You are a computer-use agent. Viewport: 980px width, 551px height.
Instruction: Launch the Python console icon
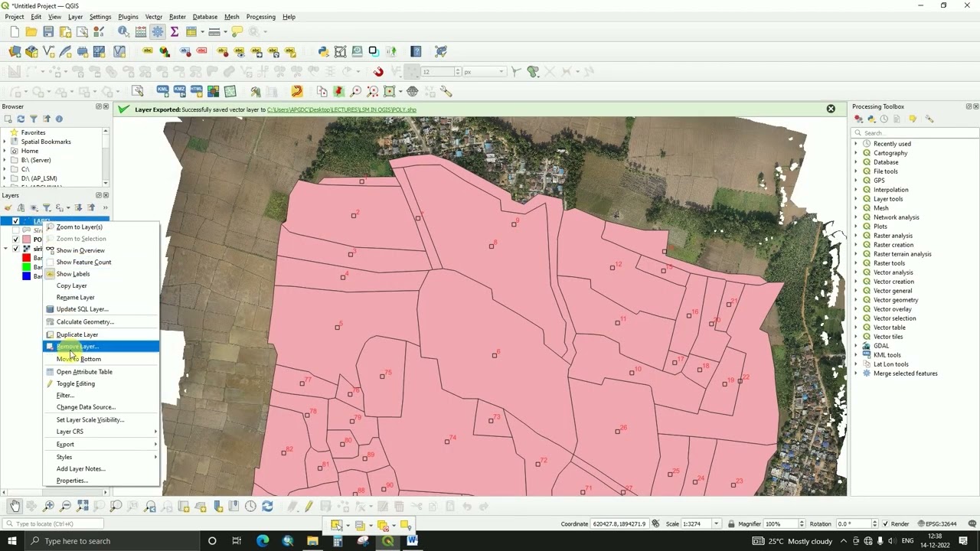323,51
